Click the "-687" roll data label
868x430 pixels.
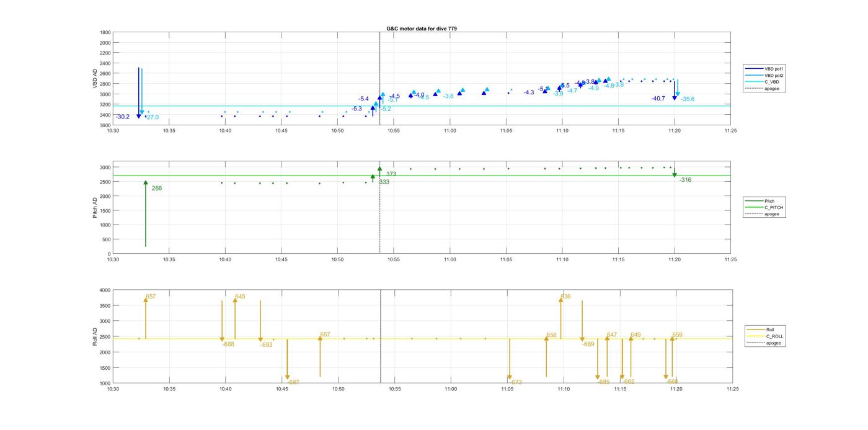pyautogui.click(x=293, y=382)
